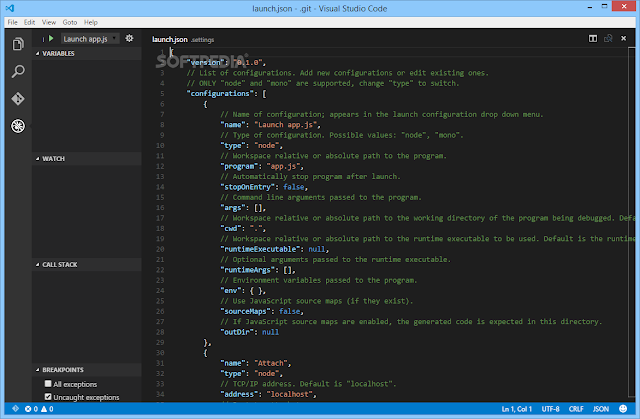The width and height of the screenshot is (640, 419).
Task: Click the warnings count in status bar
Action: click(47, 409)
